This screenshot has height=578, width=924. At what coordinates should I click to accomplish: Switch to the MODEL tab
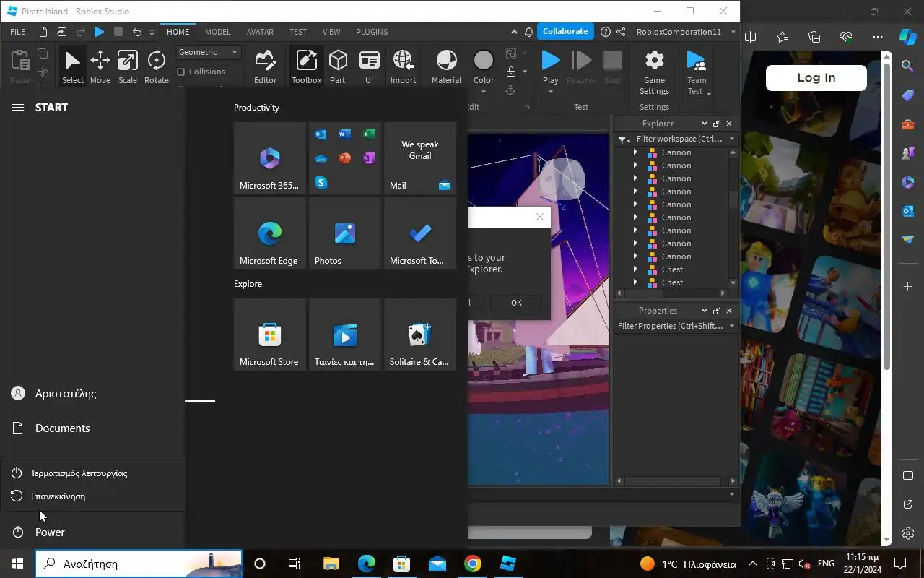pos(217,32)
